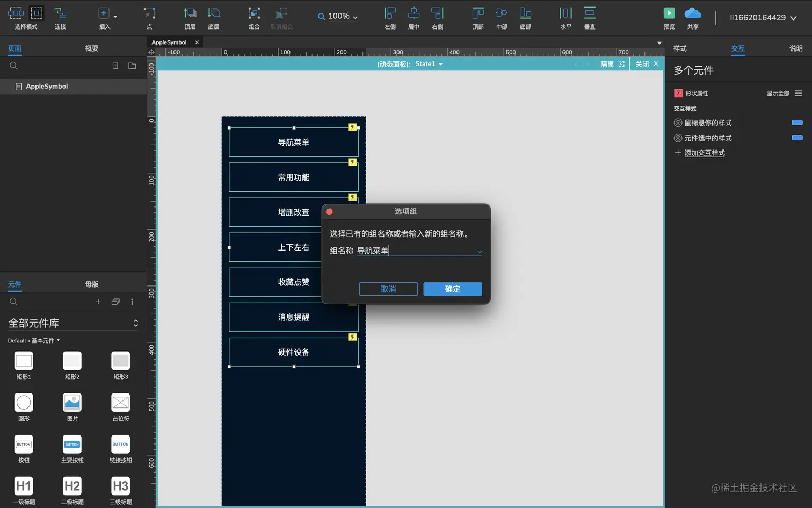Screen dimensions: 812x508
Task: Bring widget to front with 顶层
Action: click(x=190, y=18)
